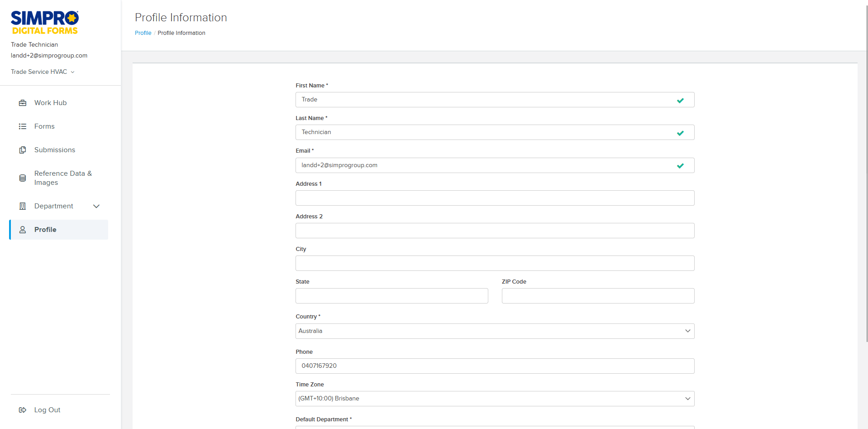Open the Country dropdown showing Australia
Viewport: 868px width, 429px height.
(495, 331)
